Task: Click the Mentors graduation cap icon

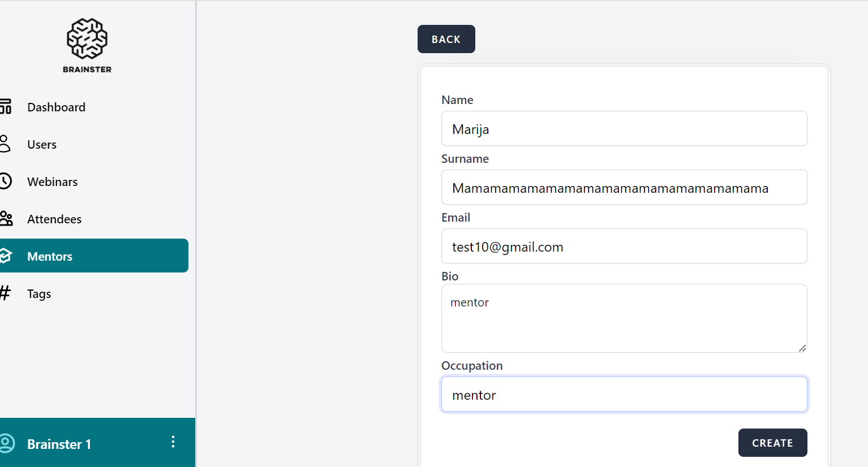Action: (x=6, y=256)
